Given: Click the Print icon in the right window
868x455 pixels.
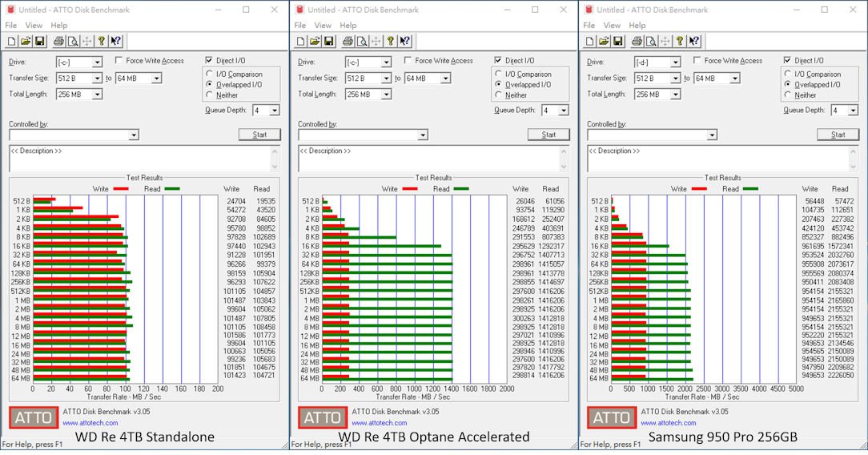Looking at the screenshot, I should point(637,41).
